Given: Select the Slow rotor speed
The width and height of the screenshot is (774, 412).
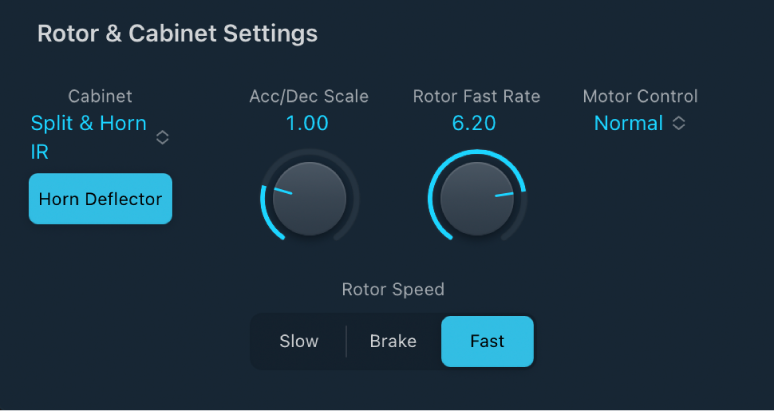Looking at the screenshot, I should 299,341.
